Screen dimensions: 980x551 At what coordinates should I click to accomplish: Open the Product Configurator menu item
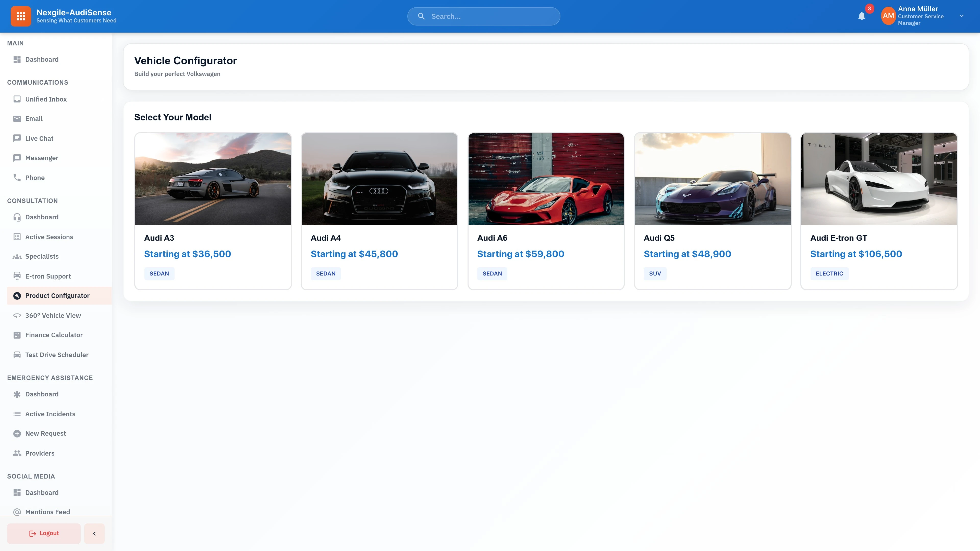coord(57,295)
